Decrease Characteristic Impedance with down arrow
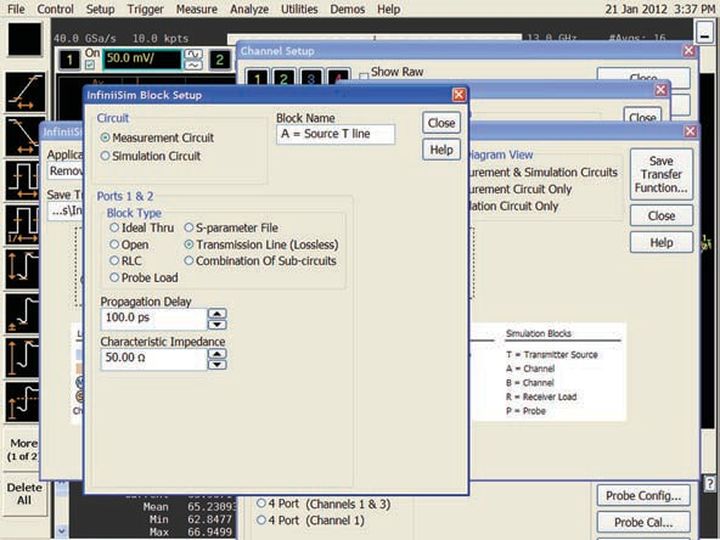720x540 pixels. click(x=217, y=365)
